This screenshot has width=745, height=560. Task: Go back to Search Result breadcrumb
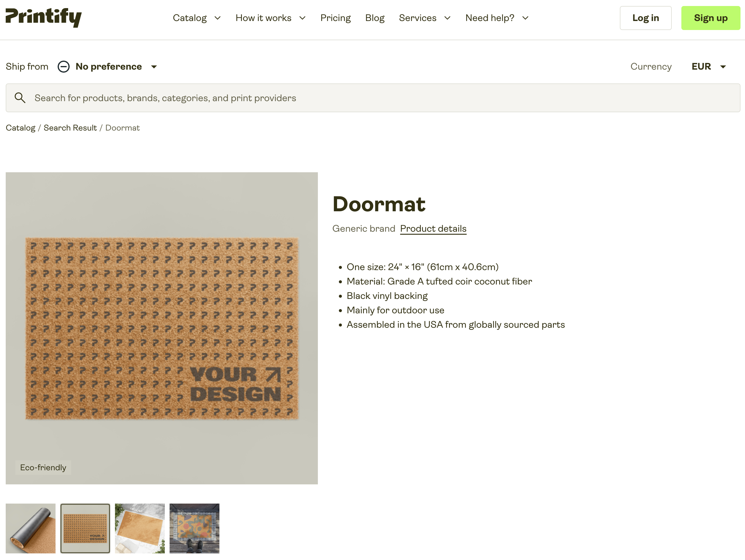(70, 128)
